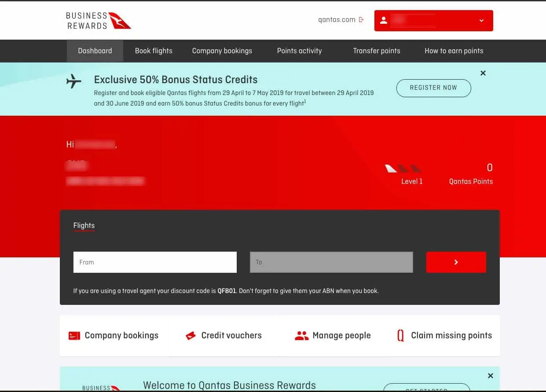Select the Flights tab in the search panel

[x=84, y=226]
